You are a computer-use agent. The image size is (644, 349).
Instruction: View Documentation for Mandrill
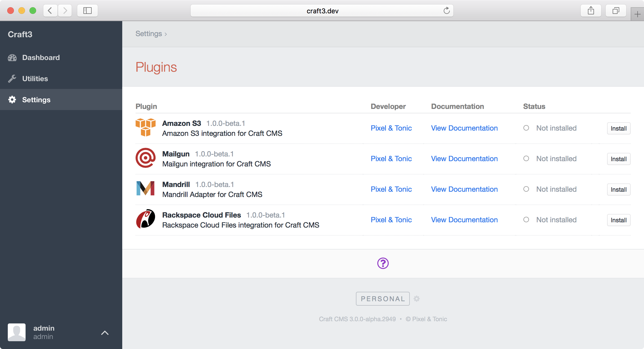(x=464, y=189)
